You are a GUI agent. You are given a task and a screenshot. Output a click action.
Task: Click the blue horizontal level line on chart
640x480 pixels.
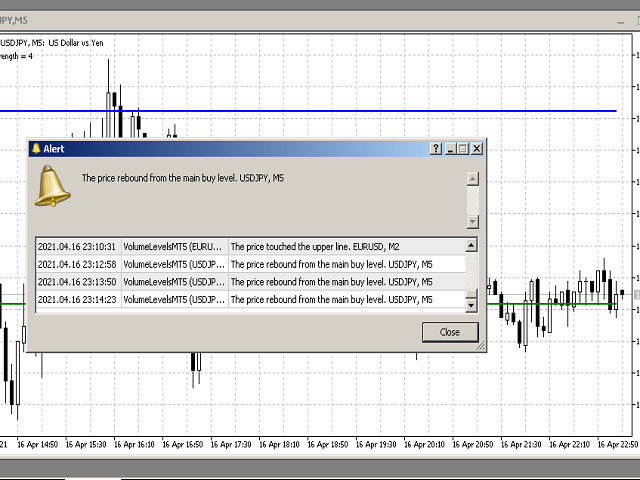tap(300, 111)
